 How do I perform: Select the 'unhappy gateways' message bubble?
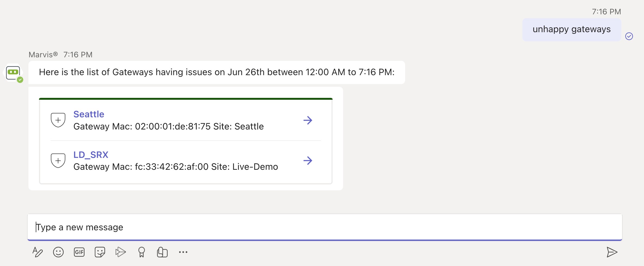click(571, 29)
